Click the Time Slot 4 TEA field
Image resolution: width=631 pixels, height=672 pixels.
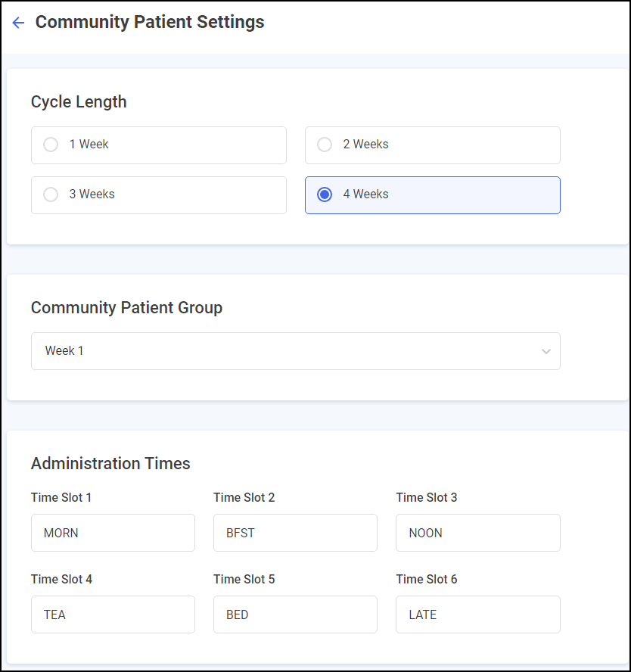click(113, 614)
